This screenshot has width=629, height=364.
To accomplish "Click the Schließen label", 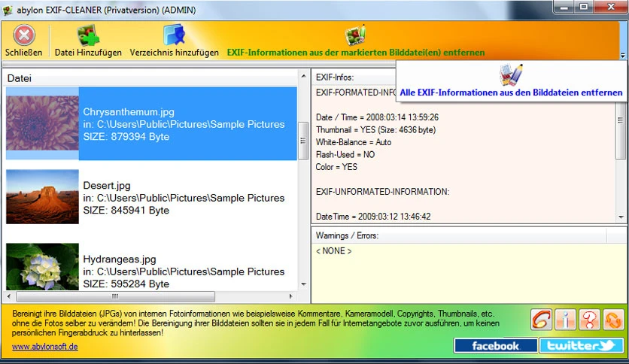I will tap(23, 53).
